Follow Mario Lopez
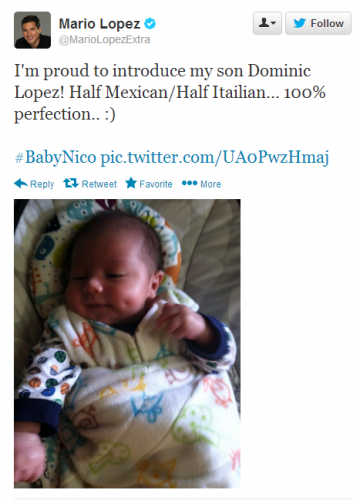Screen dimensions: 360x500 point(318,23)
